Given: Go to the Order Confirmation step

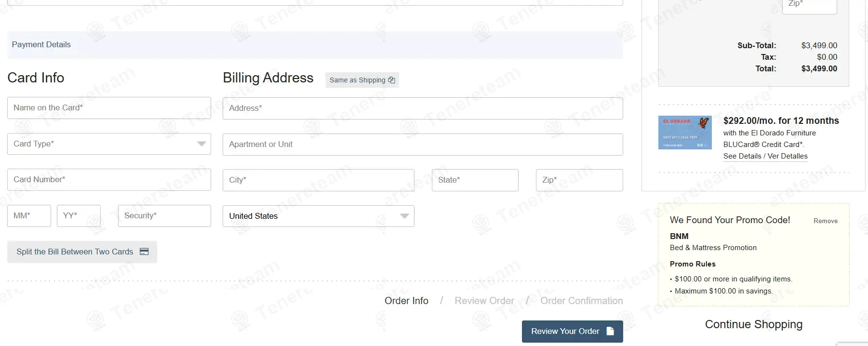Looking at the screenshot, I should 582,301.
